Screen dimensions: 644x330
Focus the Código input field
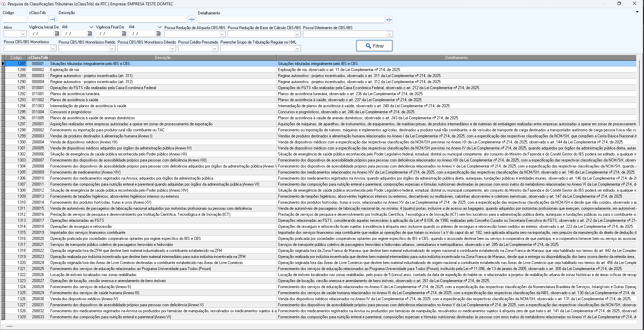14,19
